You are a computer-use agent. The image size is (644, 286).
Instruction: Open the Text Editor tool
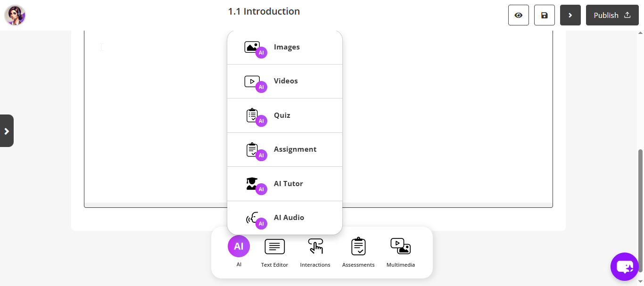(x=274, y=251)
